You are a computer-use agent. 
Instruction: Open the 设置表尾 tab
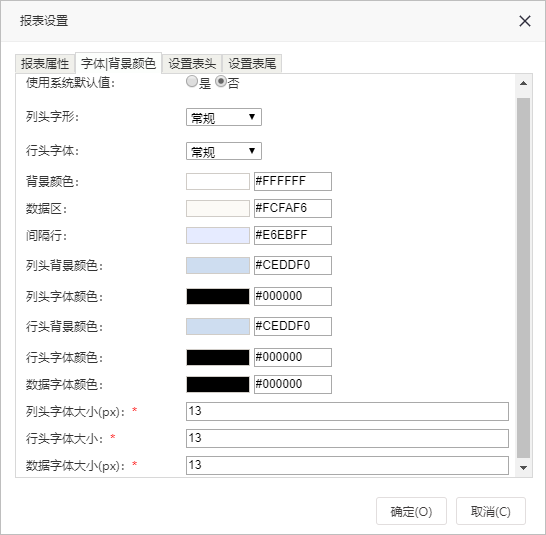coord(252,64)
